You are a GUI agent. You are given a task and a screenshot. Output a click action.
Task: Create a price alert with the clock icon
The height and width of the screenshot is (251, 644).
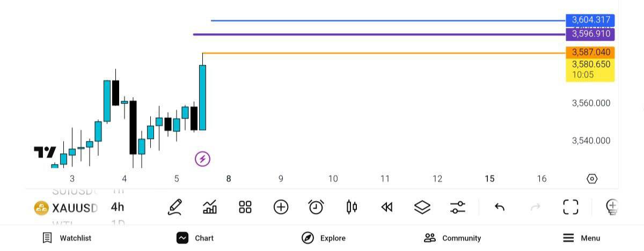coord(316,207)
